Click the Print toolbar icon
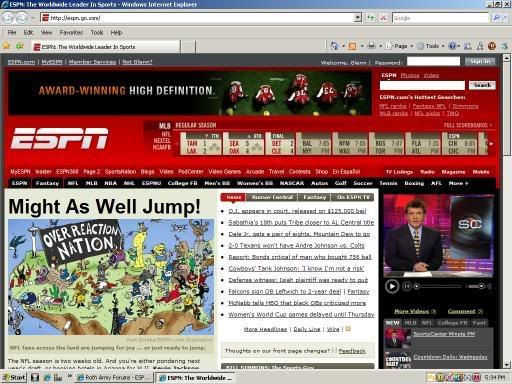This screenshot has width=512, height=384. point(371,46)
